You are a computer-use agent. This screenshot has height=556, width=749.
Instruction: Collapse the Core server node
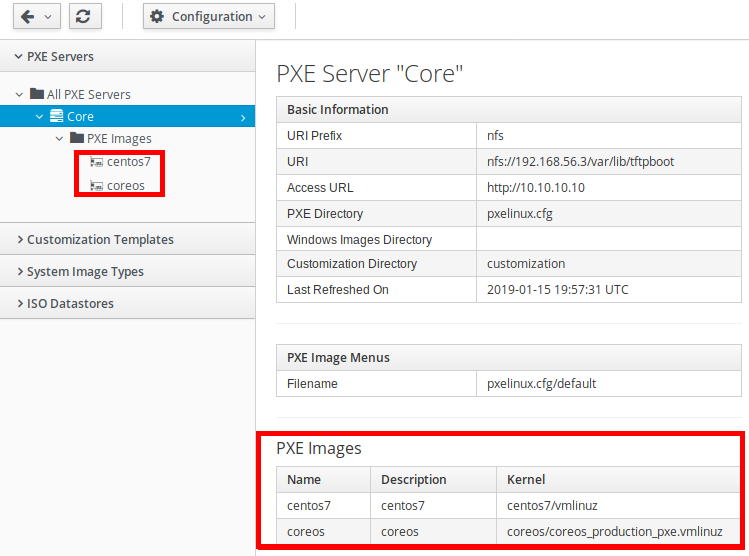click(39, 117)
